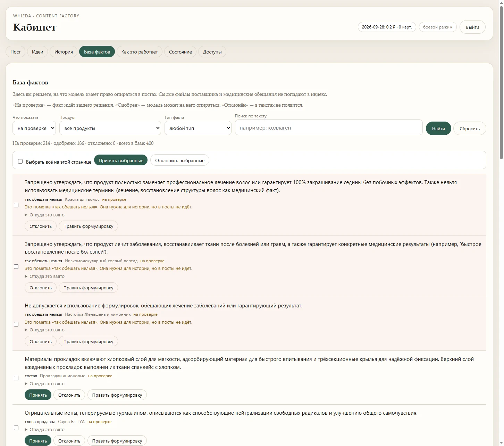Open the 'Продукт' dropdown
The image size is (504, 446).
point(110,128)
